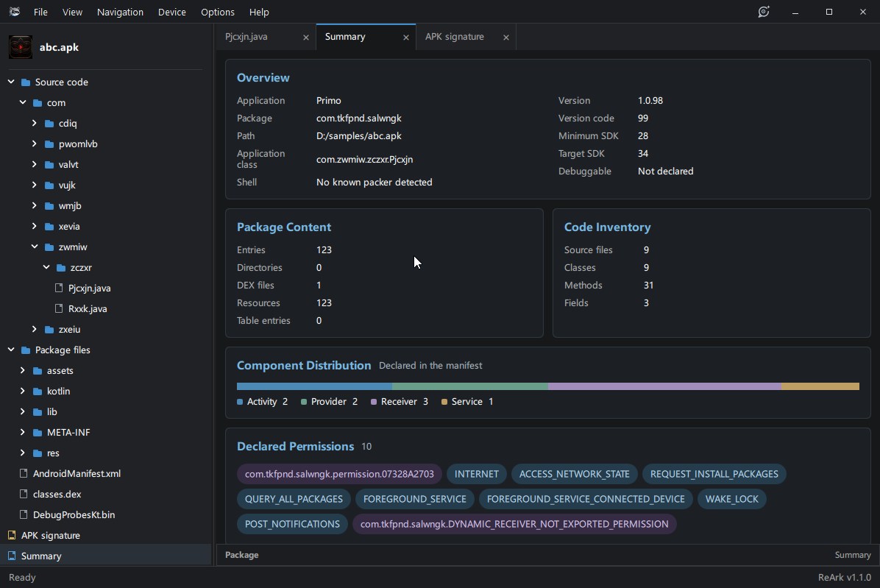This screenshot has width=880, height=588.
Task: Expand the cdiq package chevron
Action: pyautogui.click(x=35, y=123)
